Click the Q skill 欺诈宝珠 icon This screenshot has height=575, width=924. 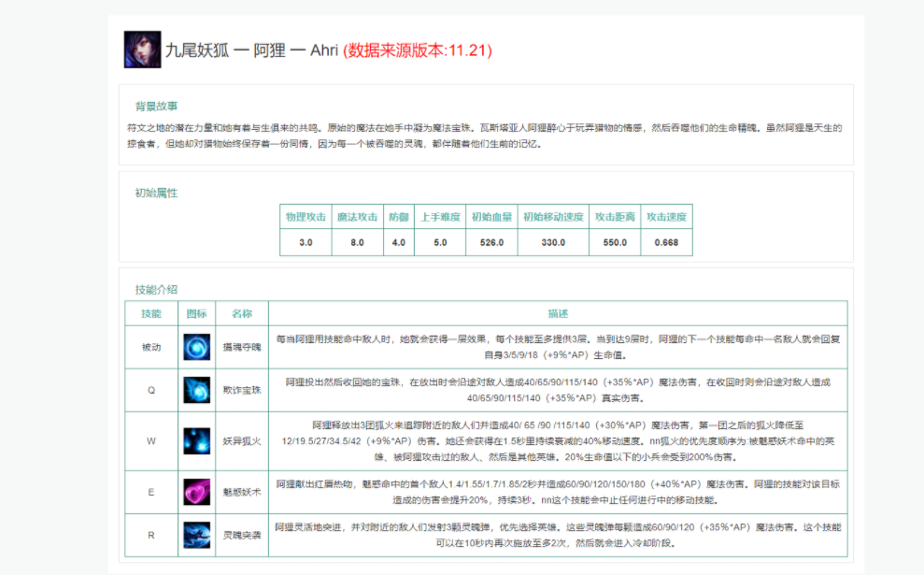pos(197,390)
